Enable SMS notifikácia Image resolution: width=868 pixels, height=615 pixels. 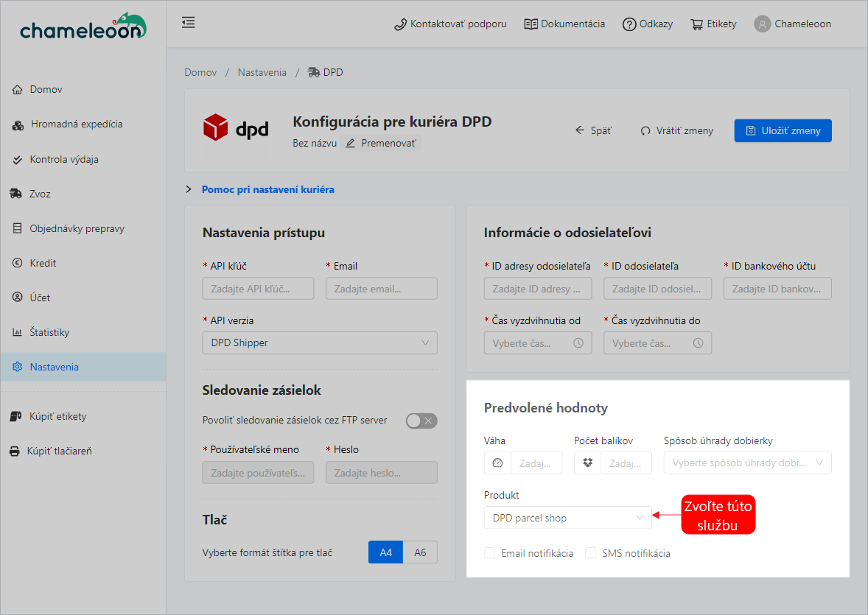coord(592,553)
